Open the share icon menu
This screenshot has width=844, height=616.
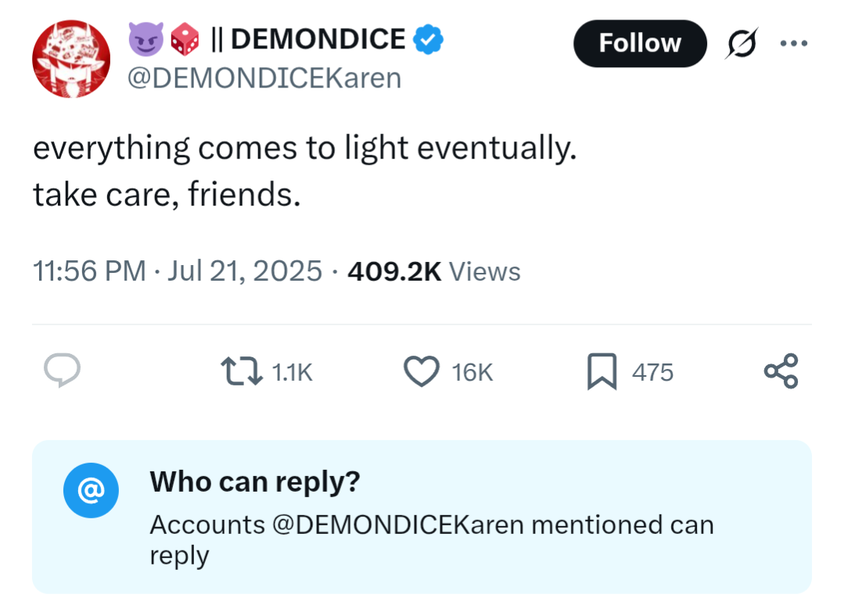780,371
